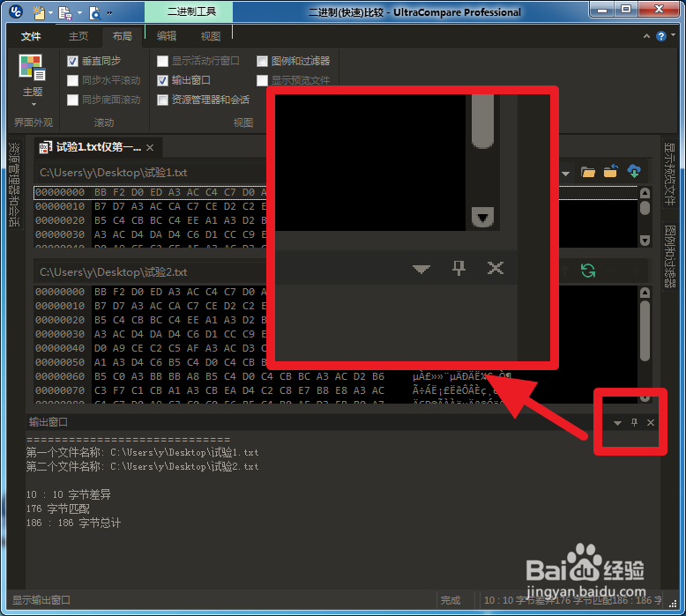Click the UltraCompare application logo button

coord(16,11)
